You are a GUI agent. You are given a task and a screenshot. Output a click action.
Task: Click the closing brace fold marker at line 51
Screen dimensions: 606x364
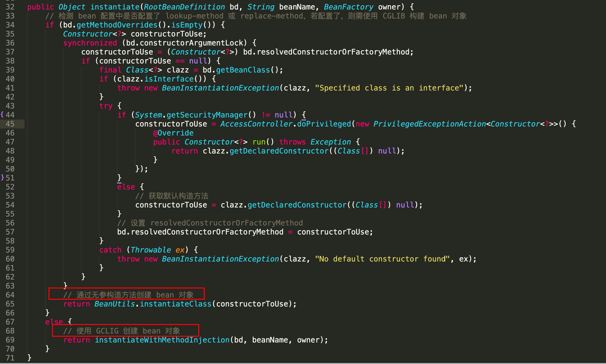(x=2, y=177)
